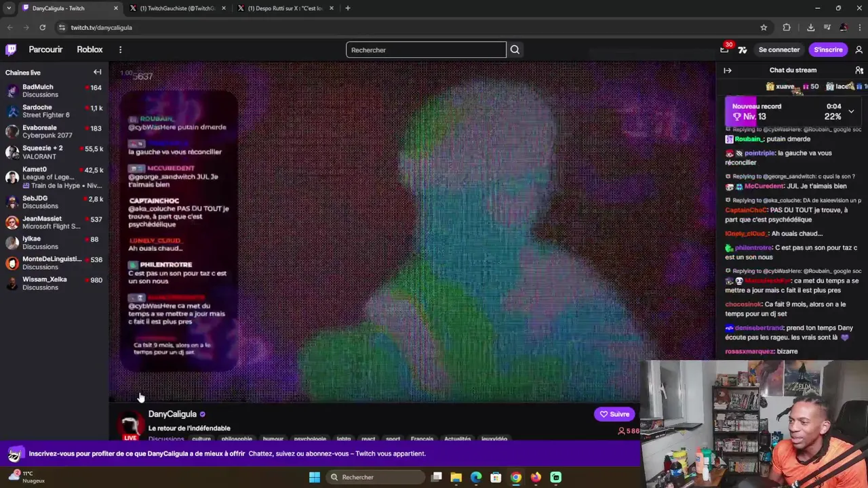Click the humour tag

click(273, 439)
